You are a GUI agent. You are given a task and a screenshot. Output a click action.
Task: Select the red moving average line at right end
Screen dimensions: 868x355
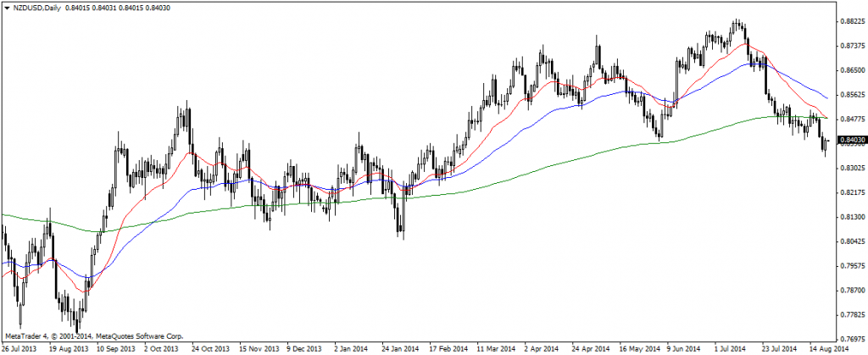pyautogui.click(x=825, y=116)
